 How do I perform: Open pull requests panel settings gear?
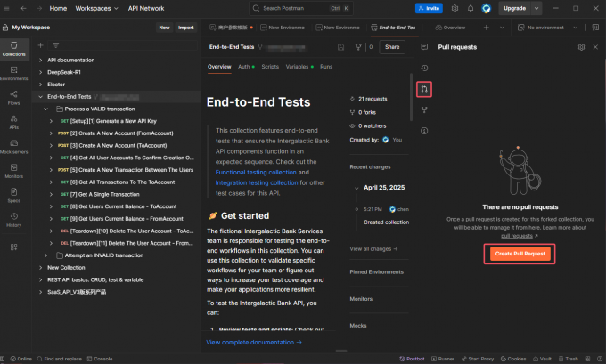pyautogui.click(x=581, y=47)
